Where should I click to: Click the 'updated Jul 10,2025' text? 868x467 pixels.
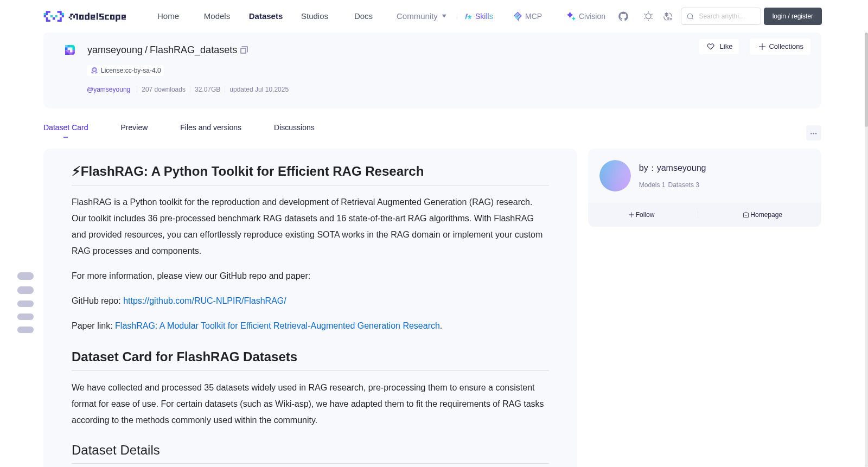(259, 89)
